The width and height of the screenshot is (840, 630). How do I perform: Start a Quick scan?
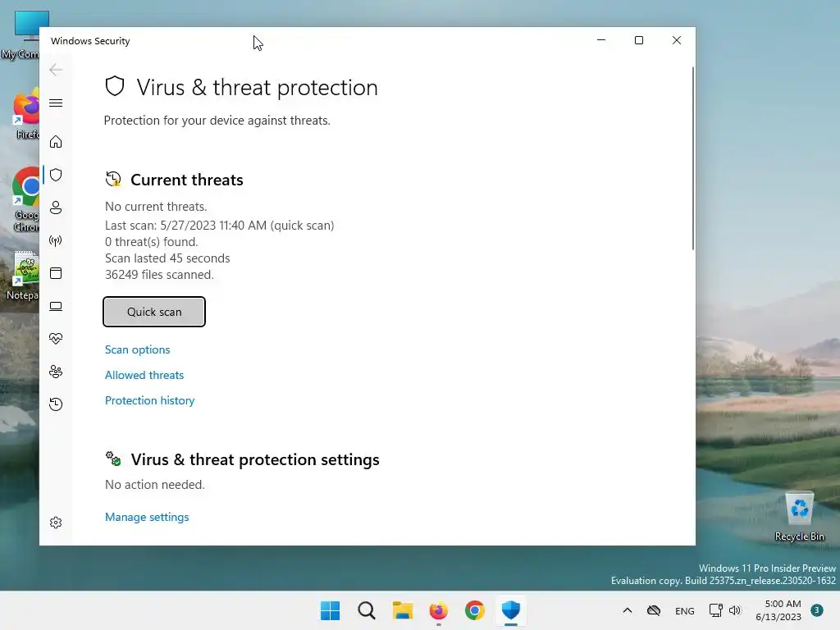tap(154, 312)
